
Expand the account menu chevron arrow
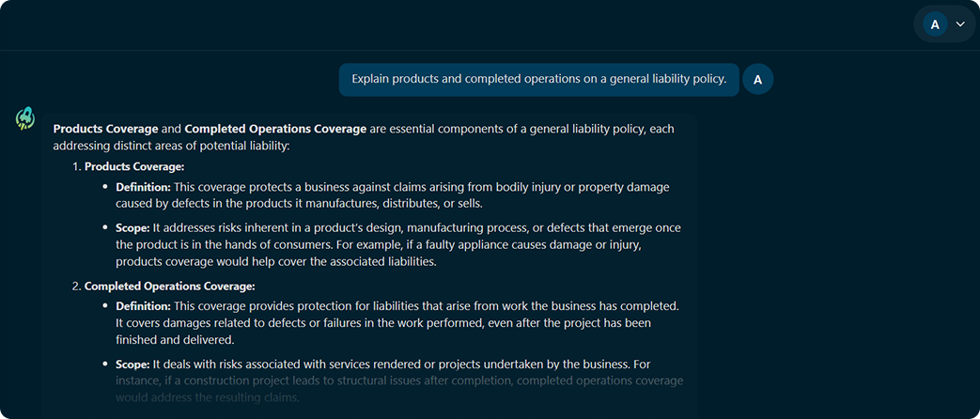point(960,24)
